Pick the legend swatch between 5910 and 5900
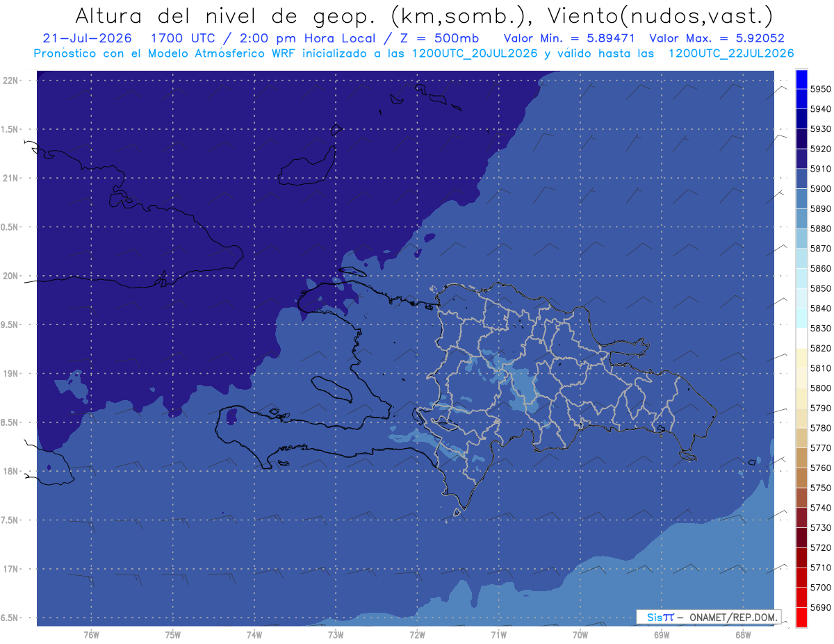Screen dimensions: 834x644 [801, 179]
